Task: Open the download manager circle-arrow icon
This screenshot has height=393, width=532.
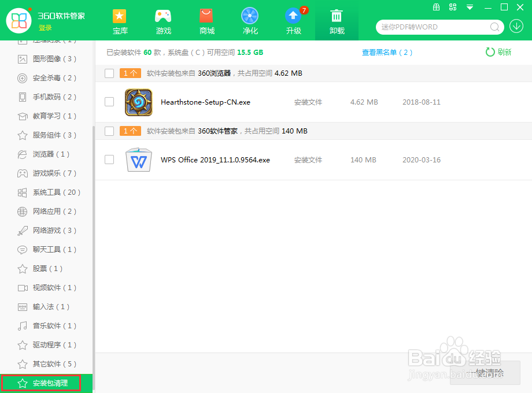Action: pyautogui.click(x=516, y=26)
